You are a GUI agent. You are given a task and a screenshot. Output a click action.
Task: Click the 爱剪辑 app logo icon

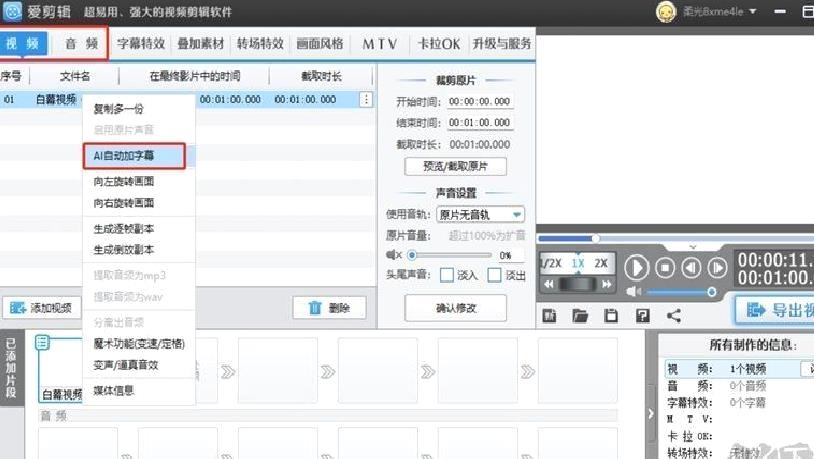[12, 11]
